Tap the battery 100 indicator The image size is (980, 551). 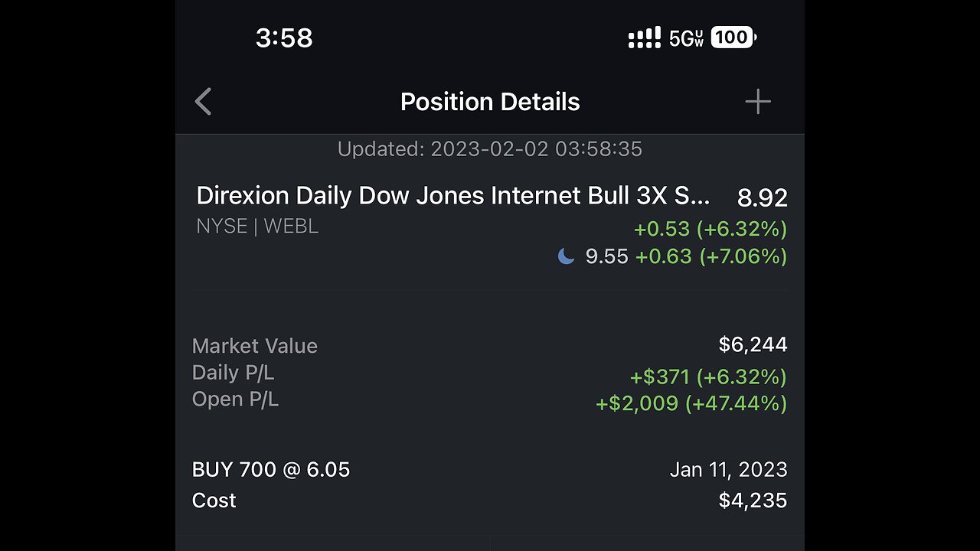point(733,37)
